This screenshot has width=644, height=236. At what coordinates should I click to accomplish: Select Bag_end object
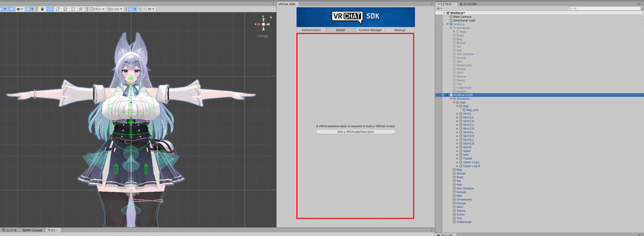pyautogui.click(x=472, y=110)
